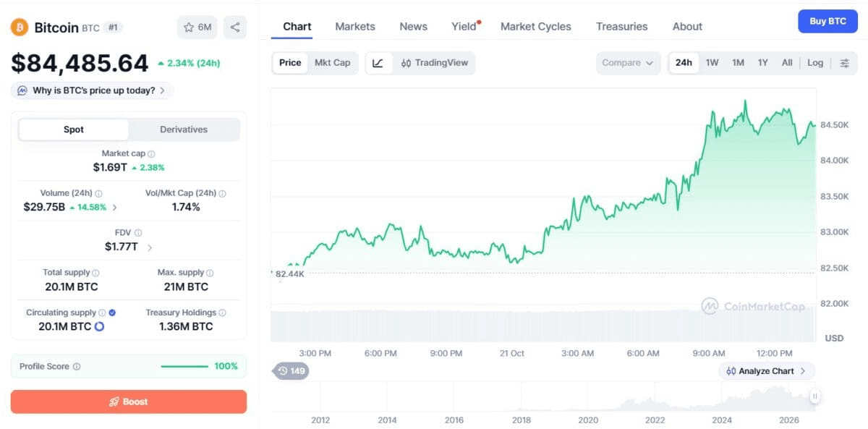The width and height of the screenshot is (868, 429).
Task: Click the info icon beside Max. supply
Action: click(x=210, y=273)
